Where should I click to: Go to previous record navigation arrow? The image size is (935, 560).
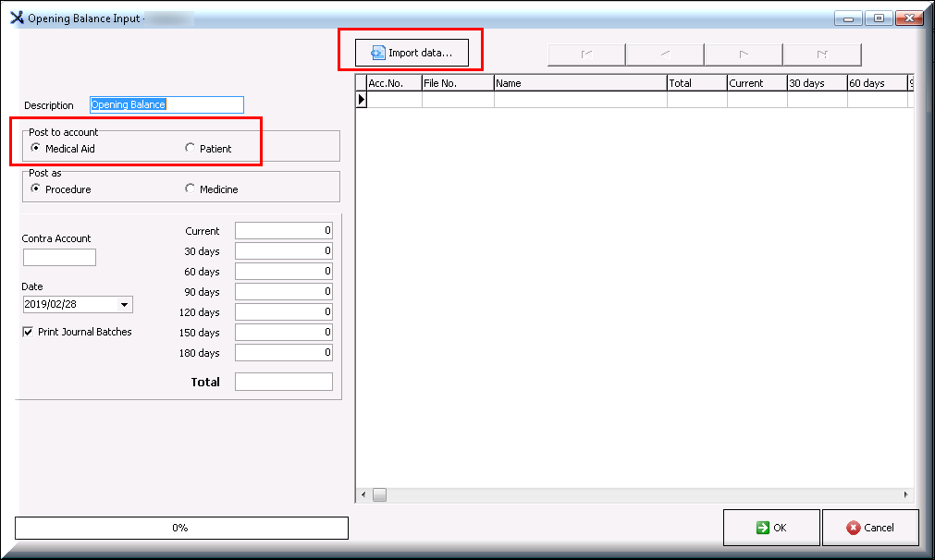(x=666, y=55)
